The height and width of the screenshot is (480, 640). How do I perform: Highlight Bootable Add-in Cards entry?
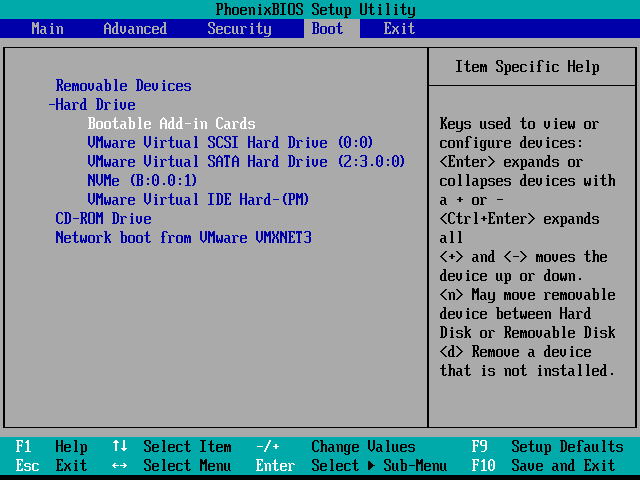point(171,124)
